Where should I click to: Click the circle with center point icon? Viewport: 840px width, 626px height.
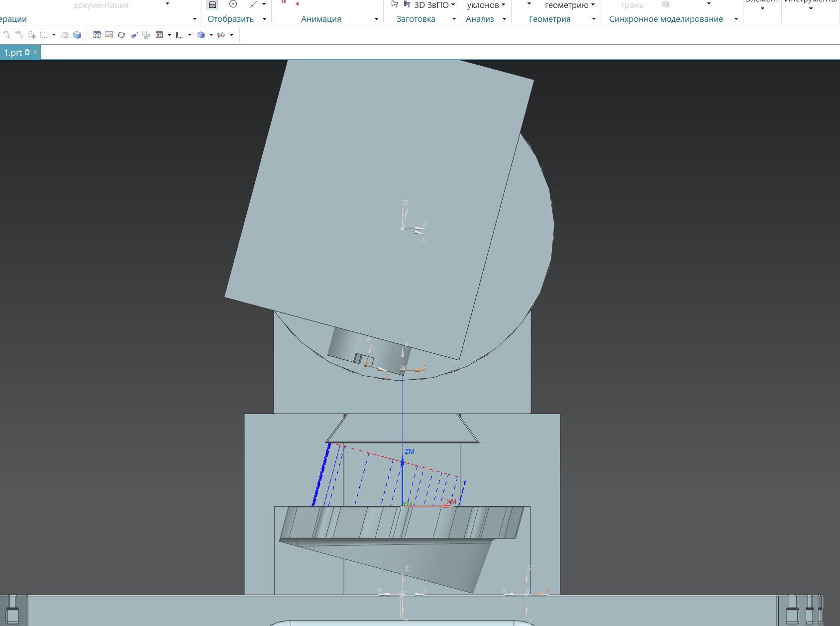pos(233,4)
